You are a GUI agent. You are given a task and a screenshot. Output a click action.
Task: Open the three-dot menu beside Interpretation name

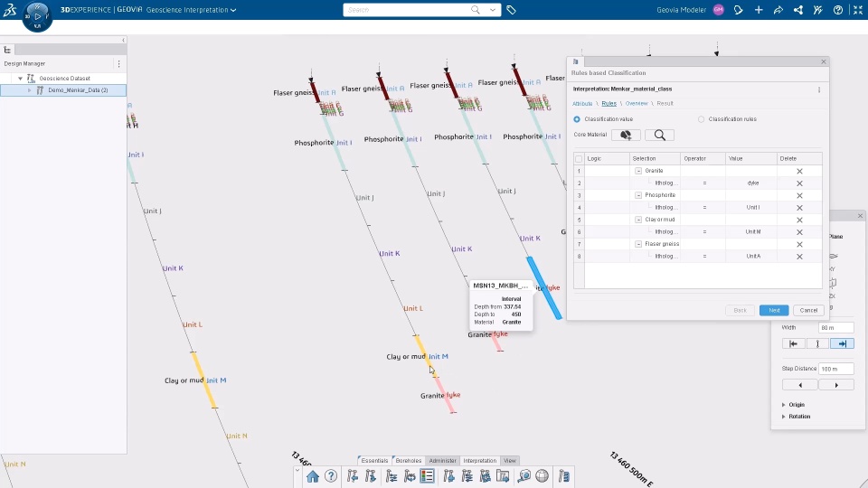819,89
